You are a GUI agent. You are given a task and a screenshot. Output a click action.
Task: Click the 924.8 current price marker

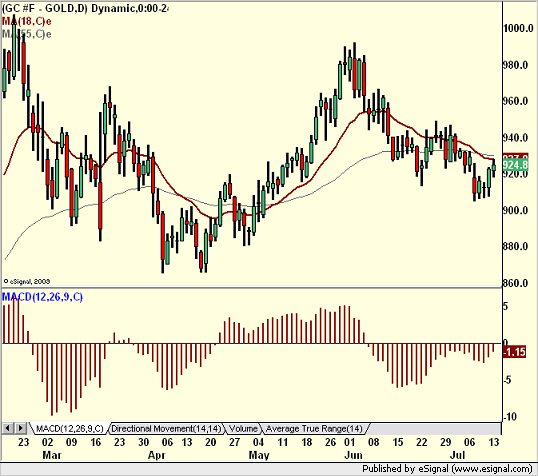515,165
